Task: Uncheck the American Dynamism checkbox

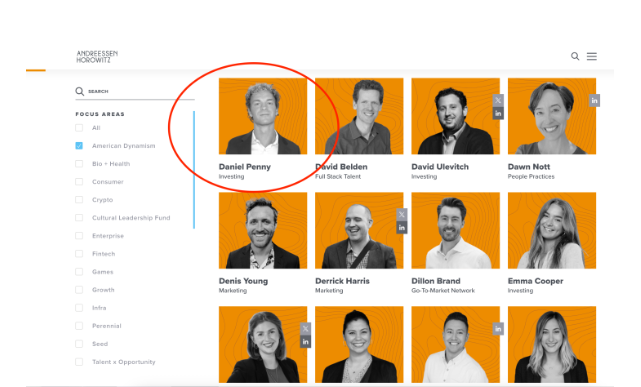Action: pos(79,146)
